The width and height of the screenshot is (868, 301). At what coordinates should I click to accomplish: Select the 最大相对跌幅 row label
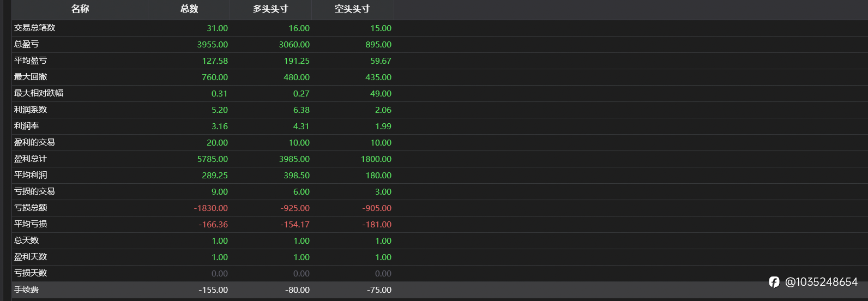(39, 93)
